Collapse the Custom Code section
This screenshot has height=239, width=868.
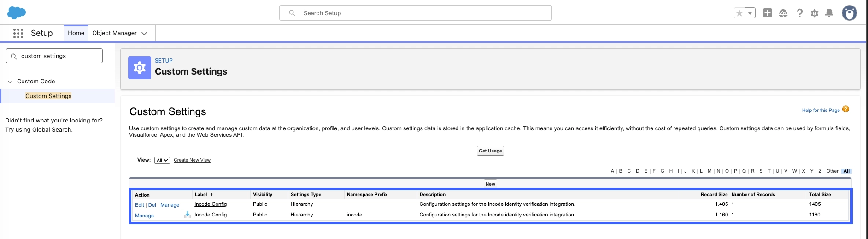(10, 82)
